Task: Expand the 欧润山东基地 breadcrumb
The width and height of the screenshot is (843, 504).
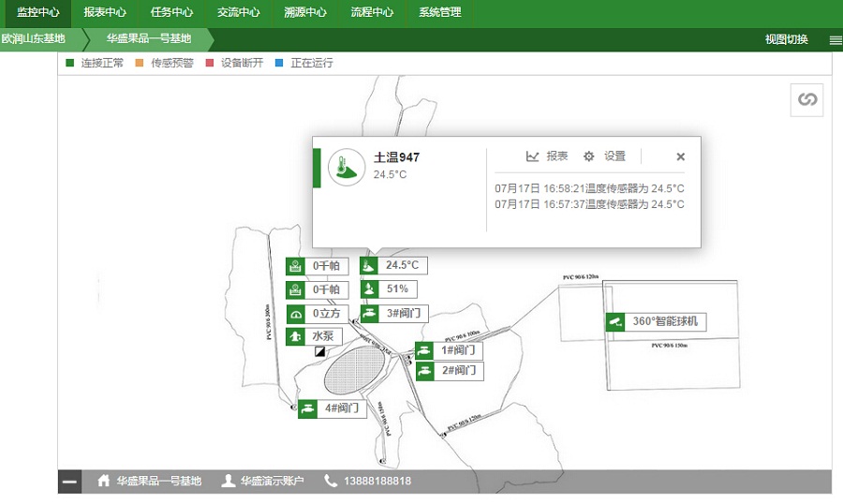Action: coord(35,39)
